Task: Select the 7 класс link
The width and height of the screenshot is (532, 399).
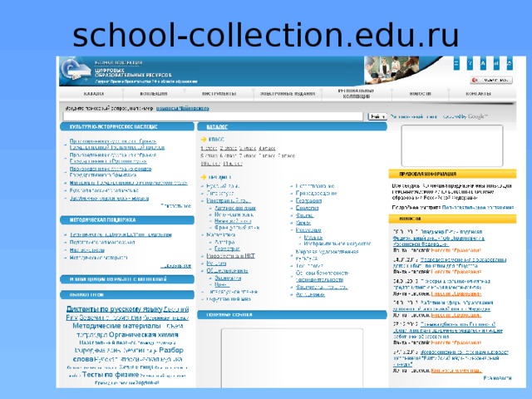Action: 248,155
